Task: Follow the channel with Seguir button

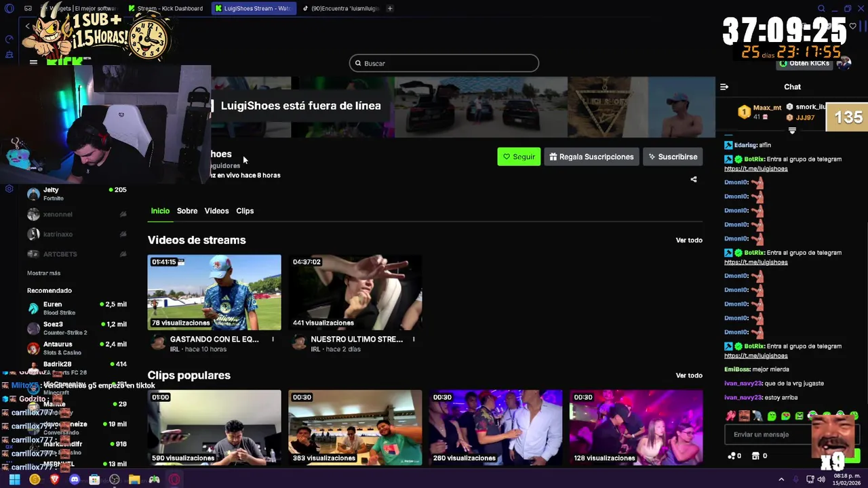Action: (519, 157)
